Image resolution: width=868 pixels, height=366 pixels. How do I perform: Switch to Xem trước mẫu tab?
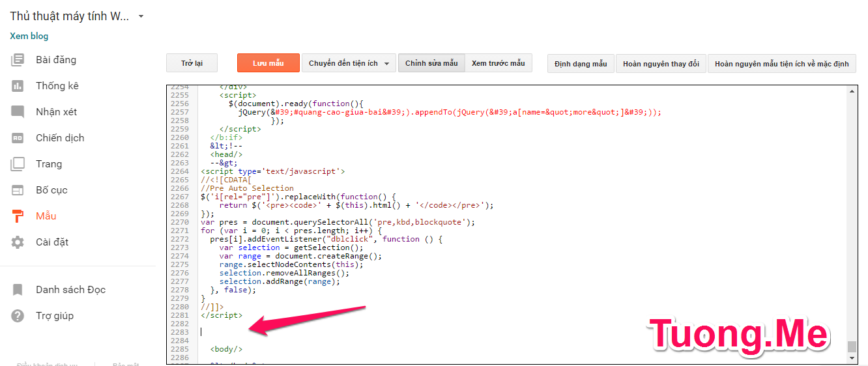[x=499, y=63]
